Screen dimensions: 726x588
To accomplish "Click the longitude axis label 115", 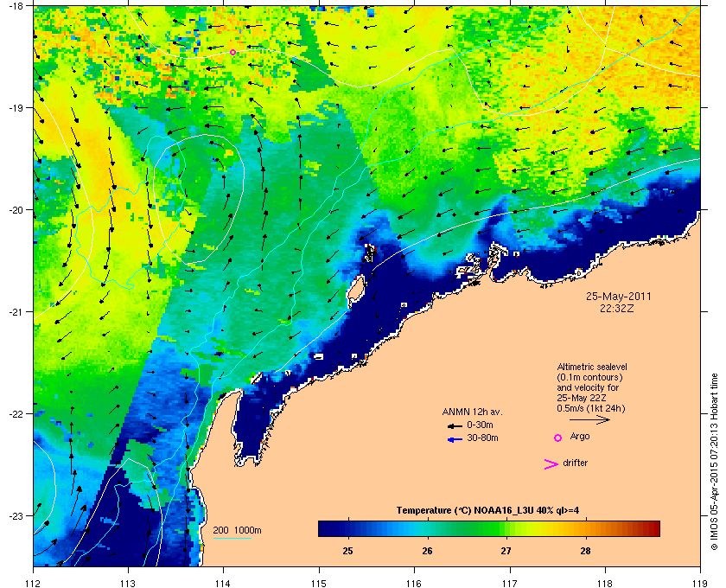I will [x=319, y=583].
